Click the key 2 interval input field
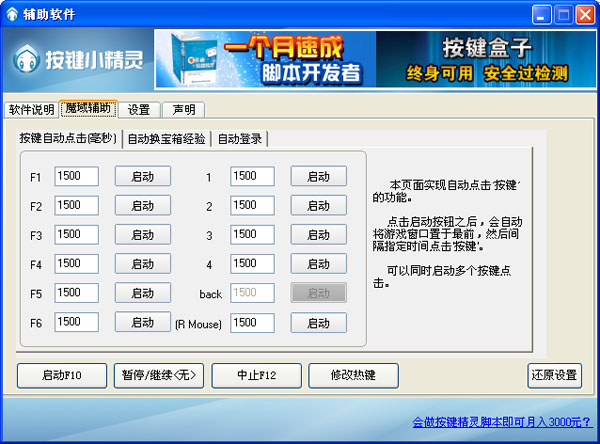Image resolution: width=600 pixels, height=444 pixels. coord(252,205)
